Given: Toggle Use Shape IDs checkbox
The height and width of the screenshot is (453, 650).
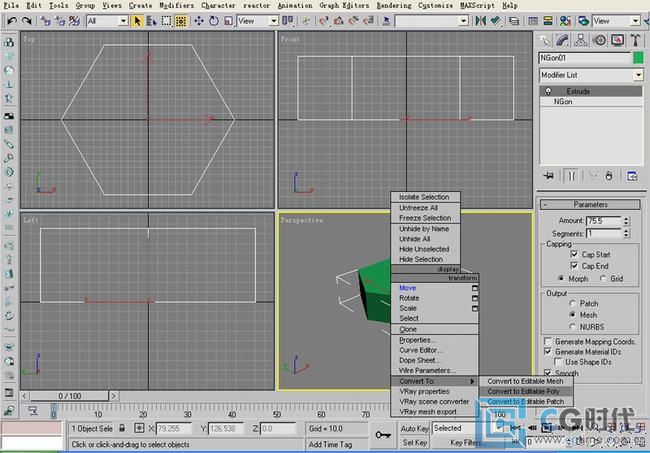Looking at the screenshot, I should 558,362.
